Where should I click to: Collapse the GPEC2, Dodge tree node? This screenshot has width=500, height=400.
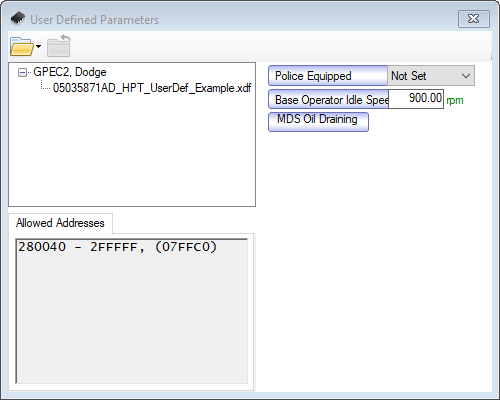[x=22, y=72]
